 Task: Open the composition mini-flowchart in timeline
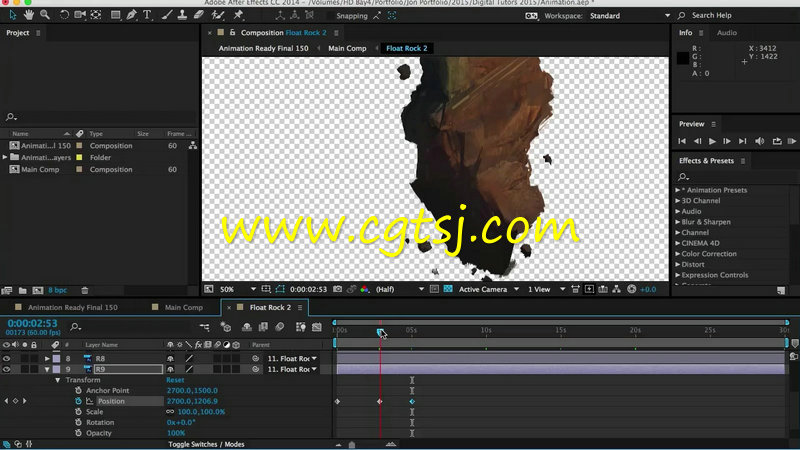(x=205, y=327)
